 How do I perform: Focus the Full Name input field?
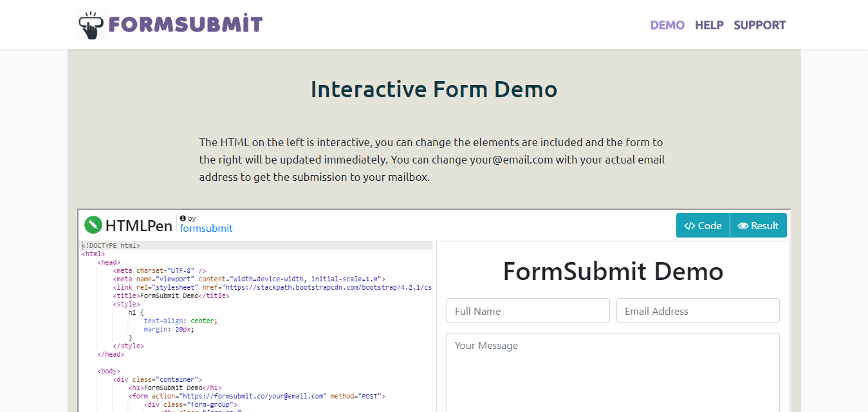[528, 310]
